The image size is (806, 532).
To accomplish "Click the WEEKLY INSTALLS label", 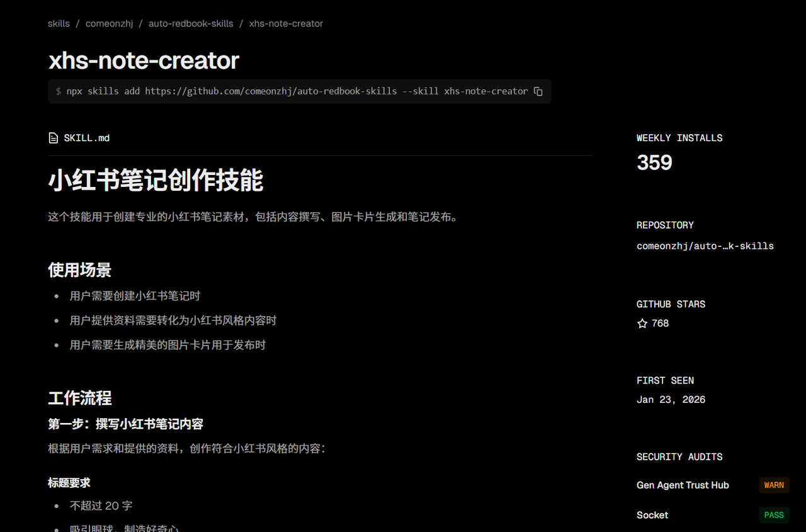I will click(679, 138).
